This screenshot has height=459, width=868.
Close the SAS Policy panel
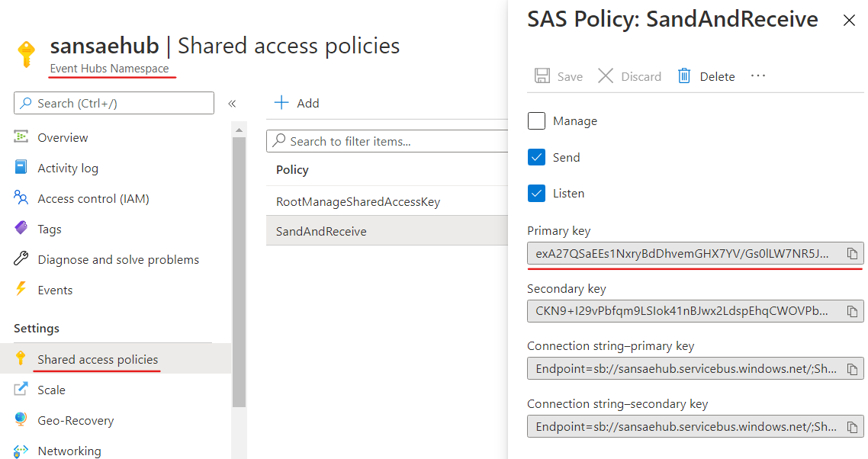(x=849, y=21)
